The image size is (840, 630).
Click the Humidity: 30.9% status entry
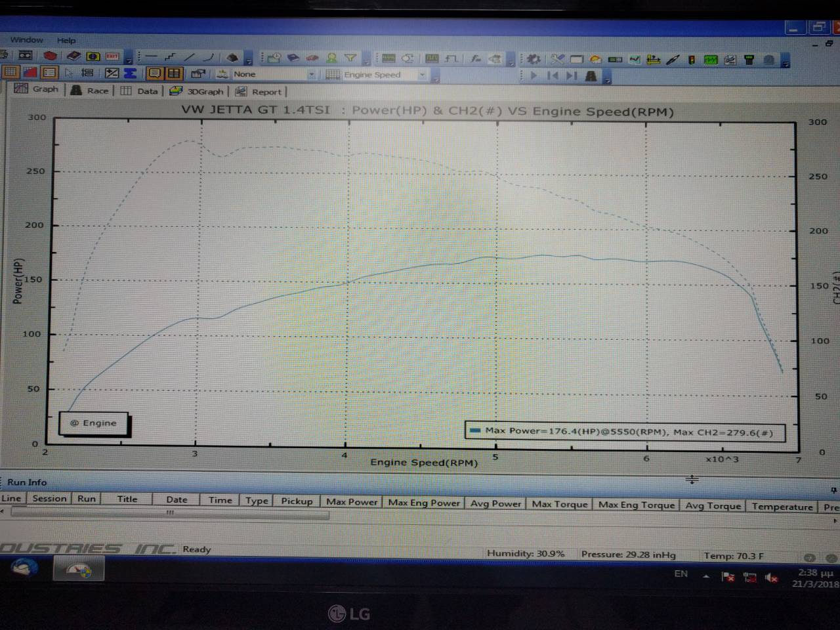[x=526, y=554]
